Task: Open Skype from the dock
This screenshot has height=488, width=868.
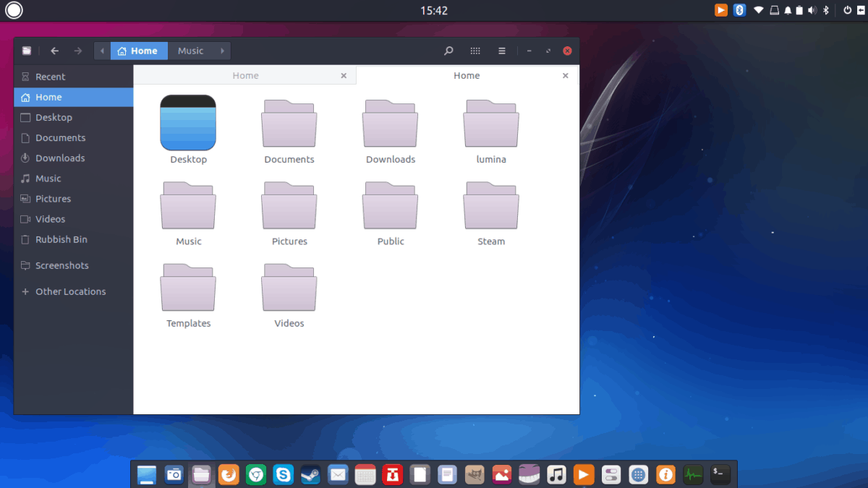Action: [x=283, y=474]
